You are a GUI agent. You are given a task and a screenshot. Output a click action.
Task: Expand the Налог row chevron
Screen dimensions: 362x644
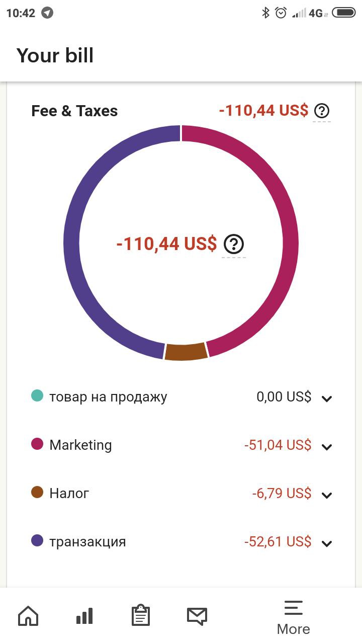point(327,495)
